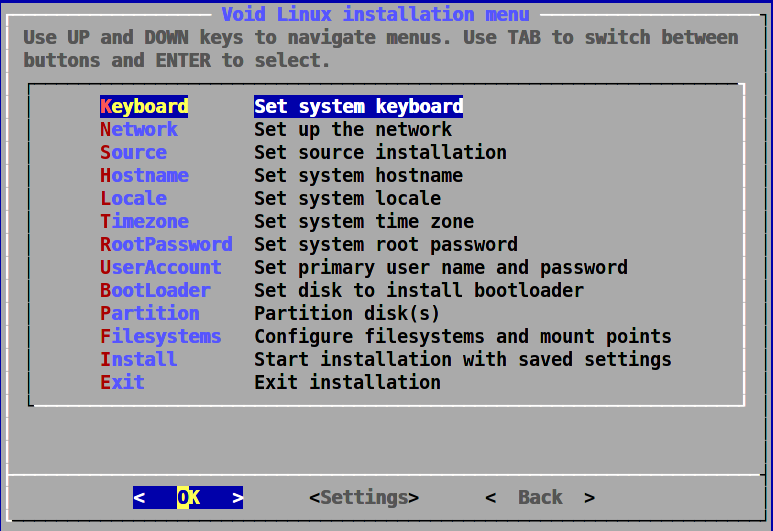Click 'Set primary user name and password' text
This screenshot has width=773, height=531.
tap(440, 267)
